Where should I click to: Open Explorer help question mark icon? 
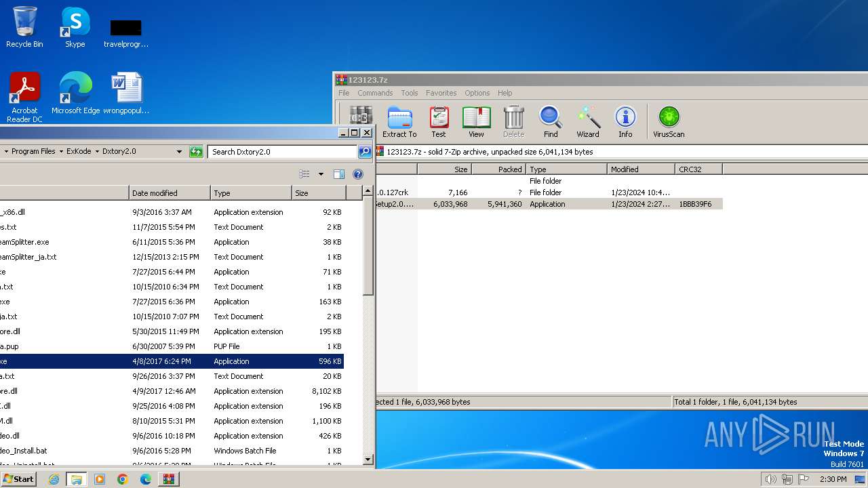(358, 174)
